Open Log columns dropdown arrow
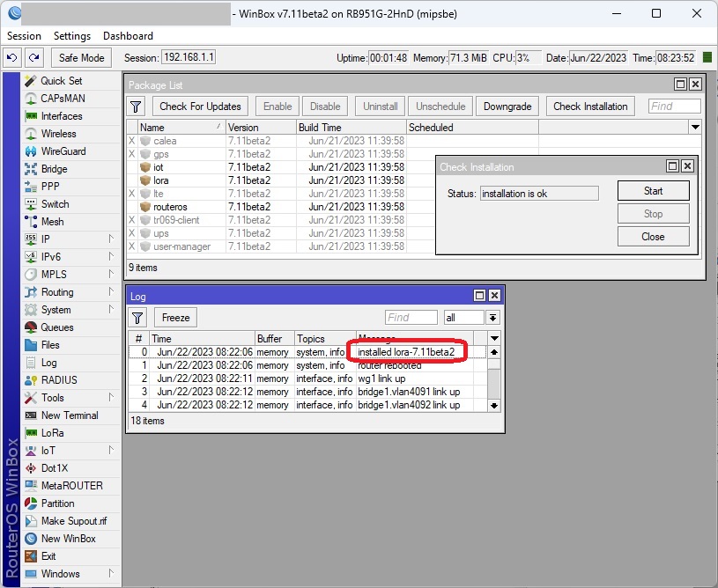This screenshot has width=718, height=588. click(494, 339)
